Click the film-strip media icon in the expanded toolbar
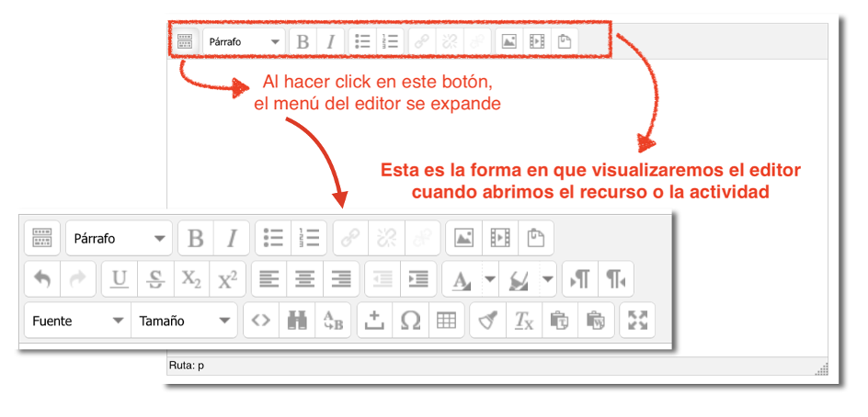This screenshot has height=417, width=868. click(x=500, y=239)
